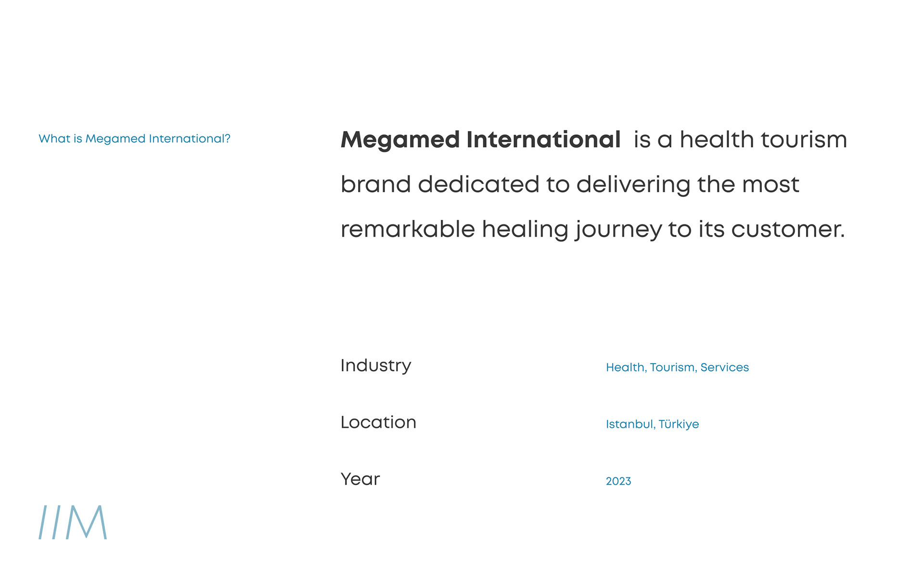Click the word "dedicated" in the description

click(478, 184)
